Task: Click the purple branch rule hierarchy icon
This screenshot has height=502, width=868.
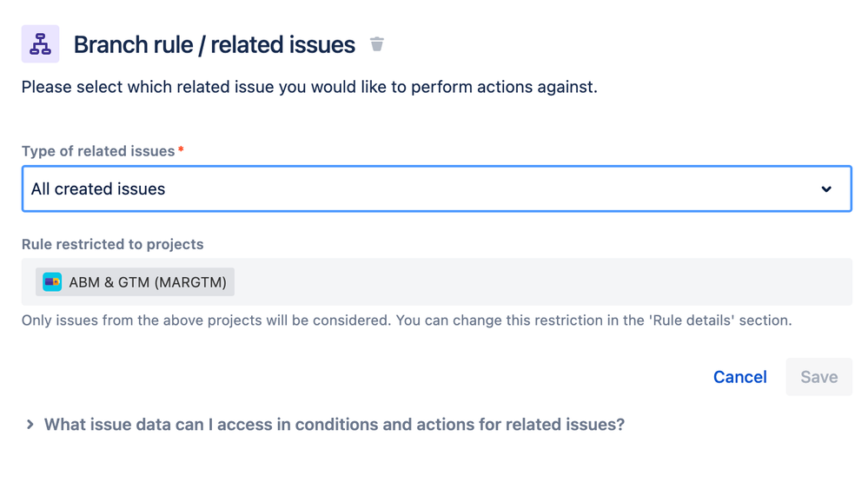Action: click(41, 43)
